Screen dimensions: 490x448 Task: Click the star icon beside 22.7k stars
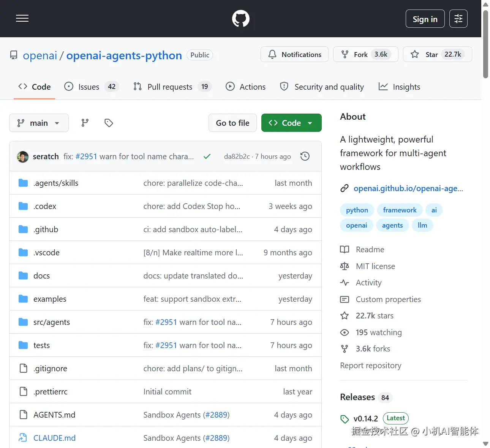tap(345, 315)
